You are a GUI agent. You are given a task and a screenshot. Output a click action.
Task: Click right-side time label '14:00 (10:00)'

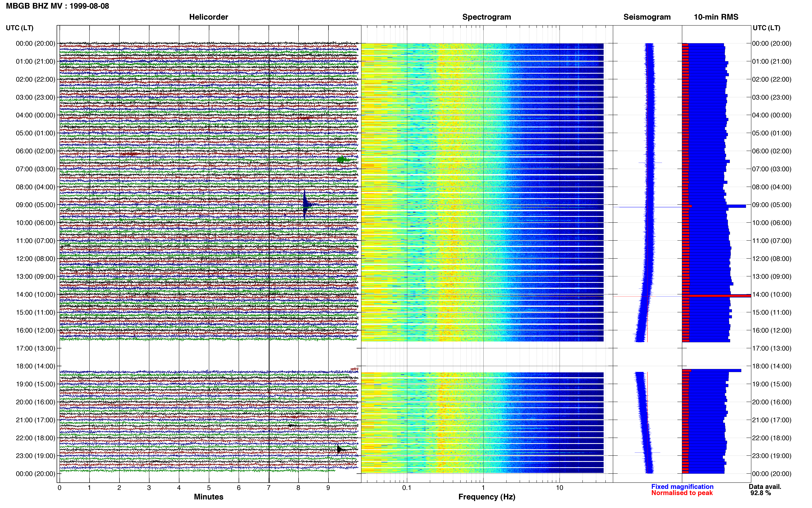pyautogui.click(x=772, y=294)
